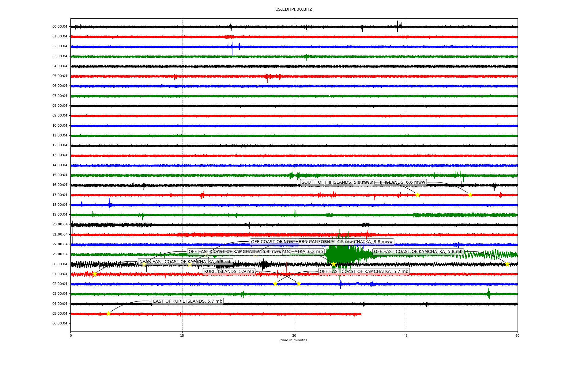Screen dimensions: 588x368
Task: Click the 'time in minutes' axis label
Action: [294, 340]
